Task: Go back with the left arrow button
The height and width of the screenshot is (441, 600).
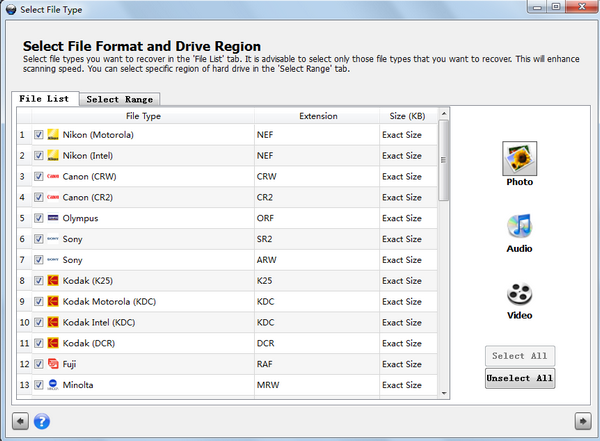Action: point(20,421)
